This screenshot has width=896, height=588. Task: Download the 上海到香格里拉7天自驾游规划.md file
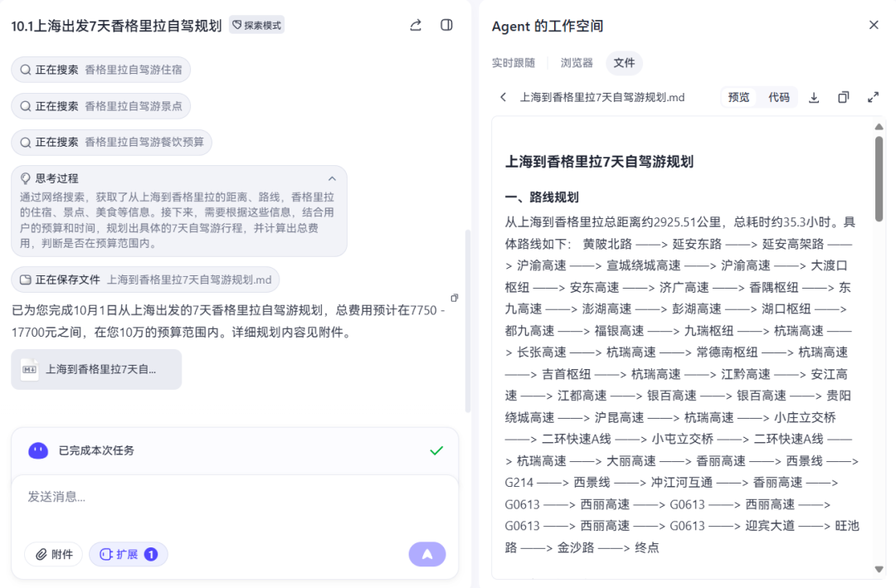(x=814, y=97)
